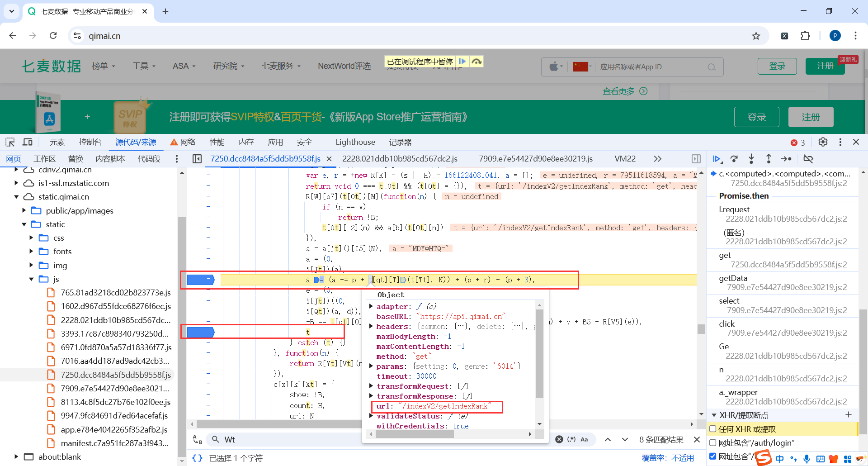Expand the is1-ssl.mzstatic.com tree node
This screenshot has width=868, height=466.
[16, 183]
